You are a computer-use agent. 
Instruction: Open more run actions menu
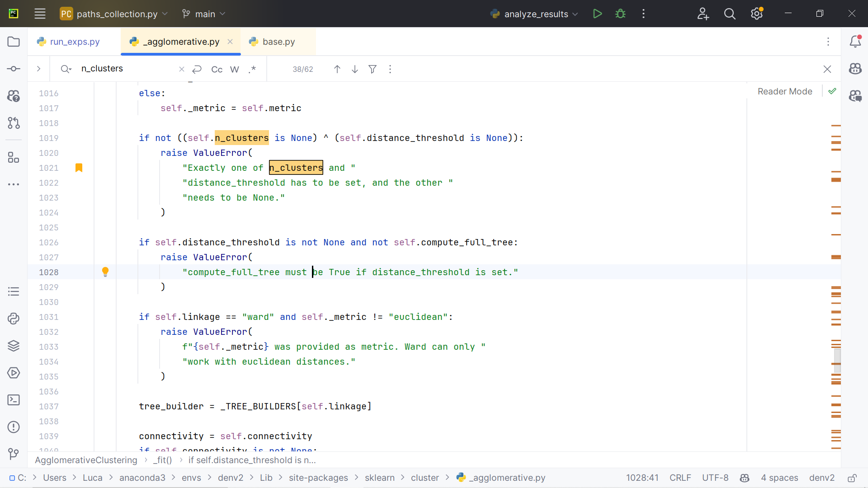[x=643, y=14]
